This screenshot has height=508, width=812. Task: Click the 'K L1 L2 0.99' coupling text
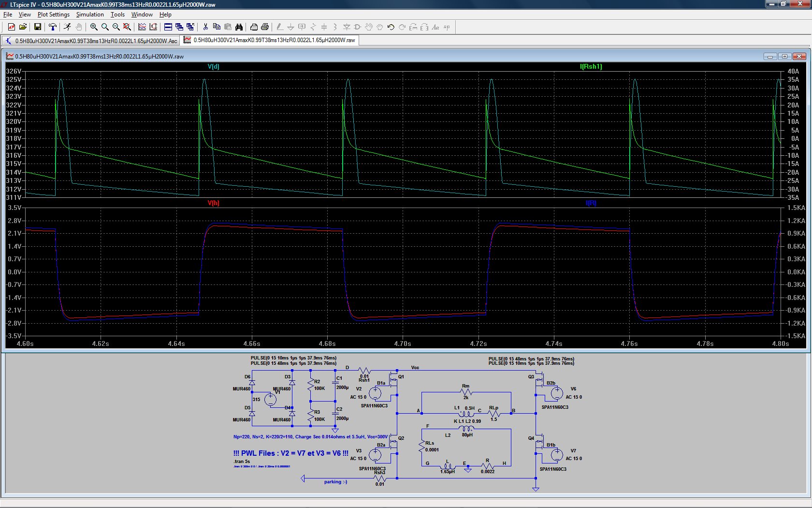[x=467, y=421]
